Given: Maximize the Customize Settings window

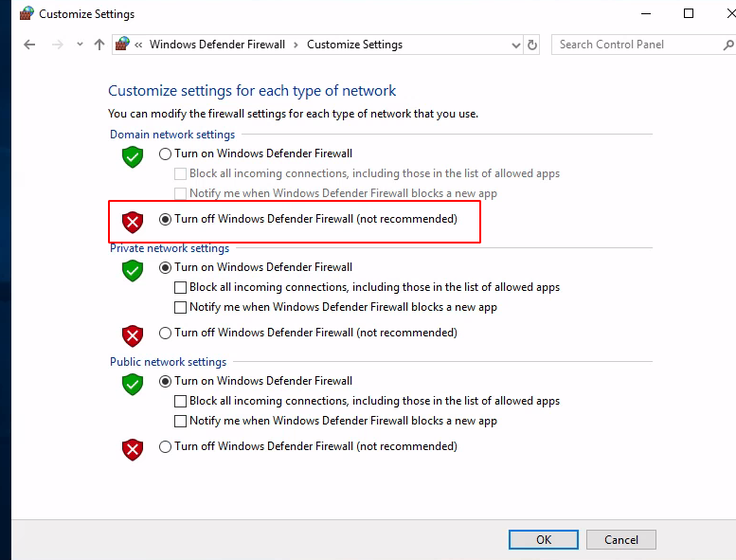Looking at the screenshot, I should [689, 13].
